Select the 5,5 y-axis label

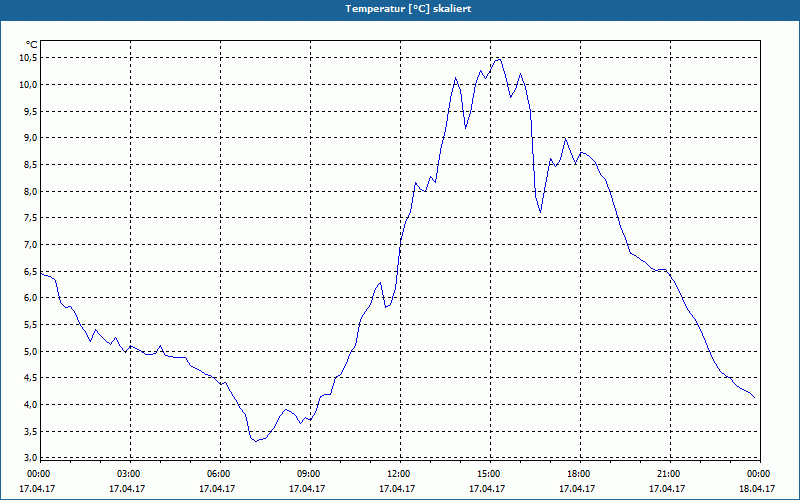click(31, 324)
